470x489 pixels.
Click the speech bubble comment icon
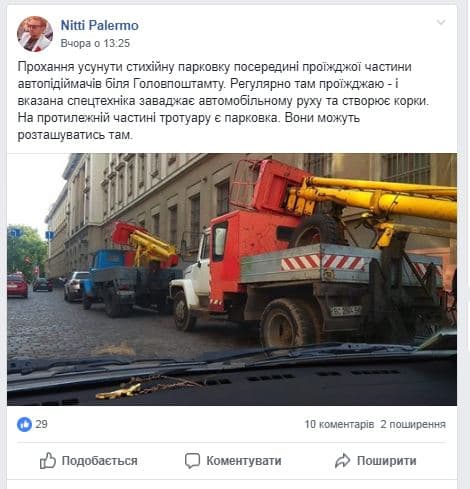[192, 461]
